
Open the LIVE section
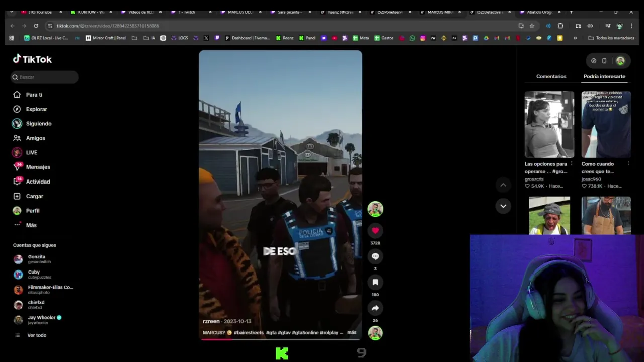click(25, 153)
